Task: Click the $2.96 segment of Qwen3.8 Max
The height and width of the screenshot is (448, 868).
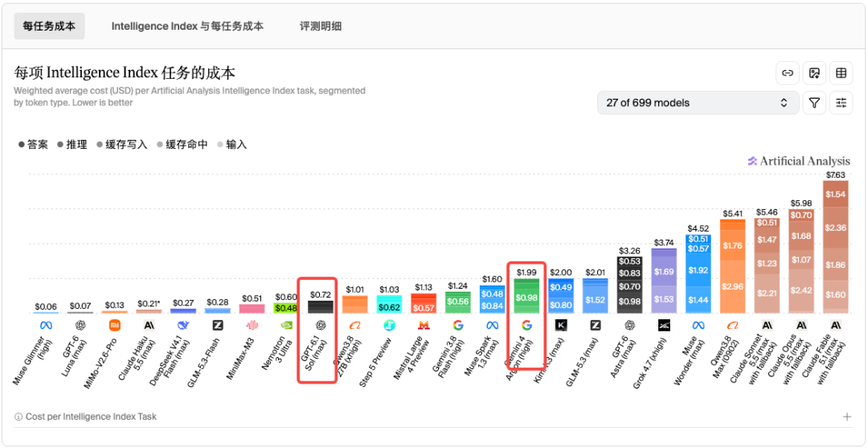Action: (732, 287)
